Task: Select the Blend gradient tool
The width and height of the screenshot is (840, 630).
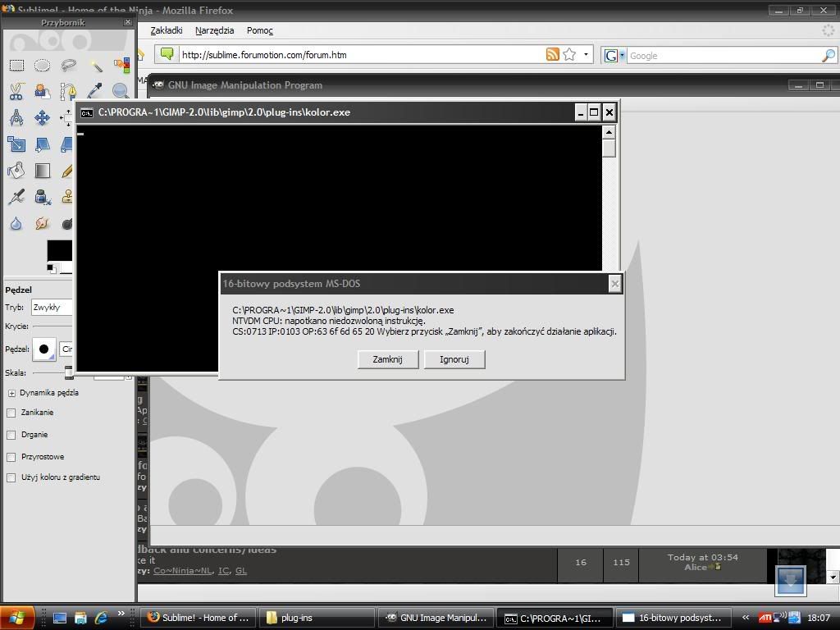Action: coord(42,171)
